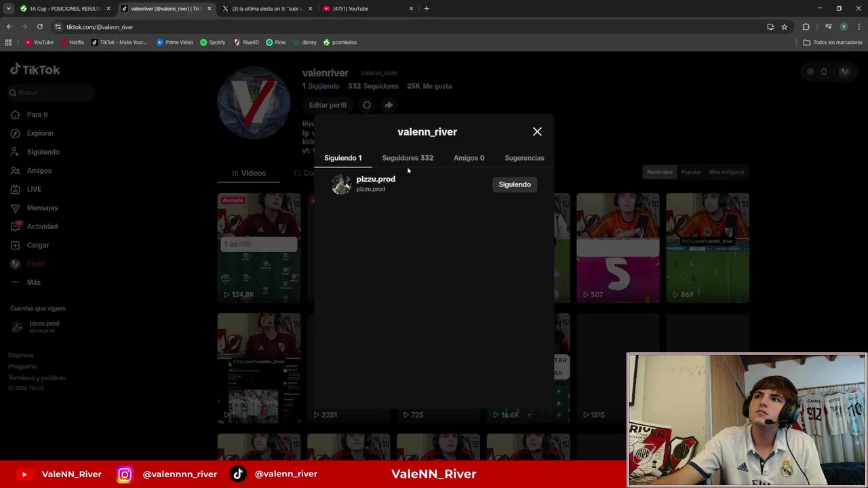
Task: Go back in browser history
Action: point(9,27)
